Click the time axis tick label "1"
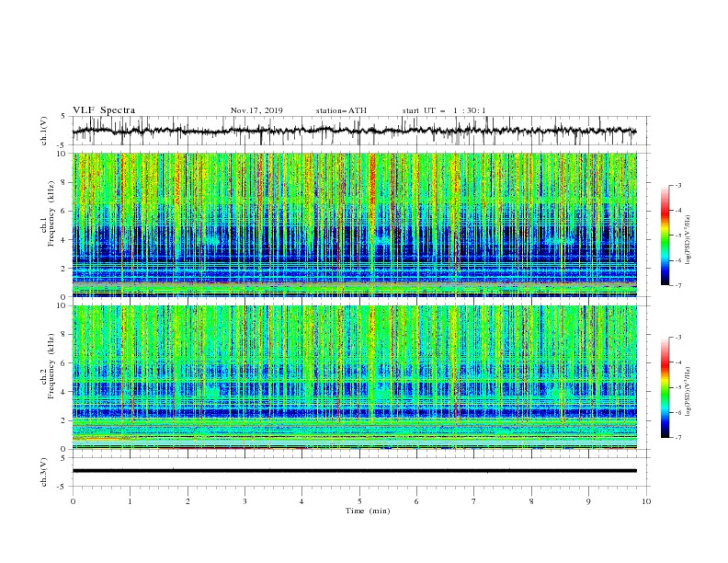Screen dimensions: 728x563 coord(131,501)
